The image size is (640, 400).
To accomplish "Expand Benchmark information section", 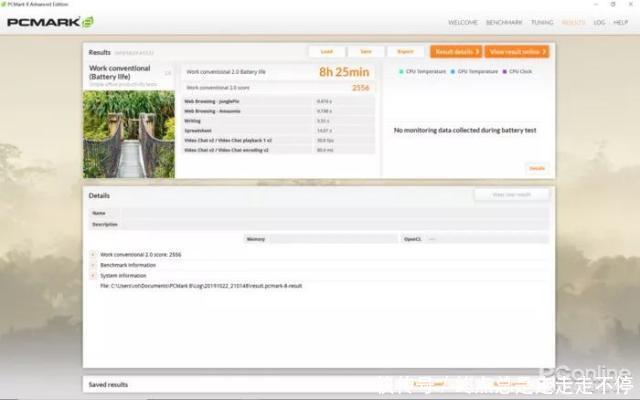I will 93,265.
